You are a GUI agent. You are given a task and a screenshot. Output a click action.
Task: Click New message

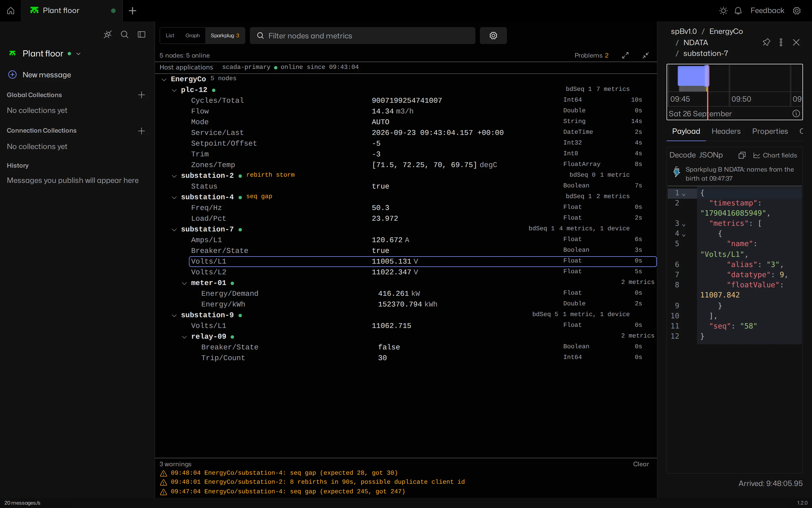[39, 75]
